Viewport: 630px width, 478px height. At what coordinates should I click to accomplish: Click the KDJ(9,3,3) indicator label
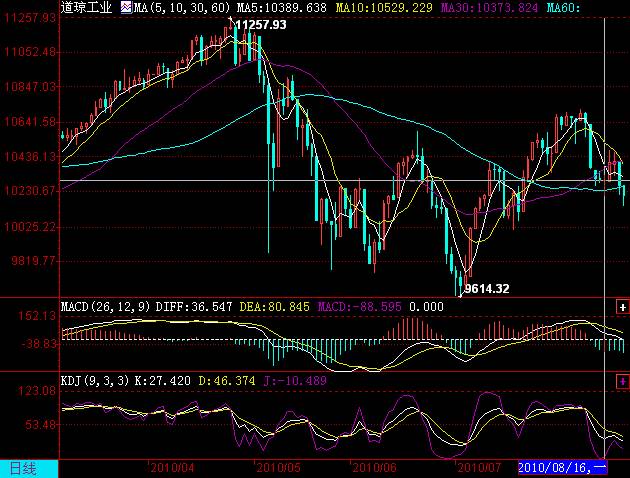click(x=95, y=380)
